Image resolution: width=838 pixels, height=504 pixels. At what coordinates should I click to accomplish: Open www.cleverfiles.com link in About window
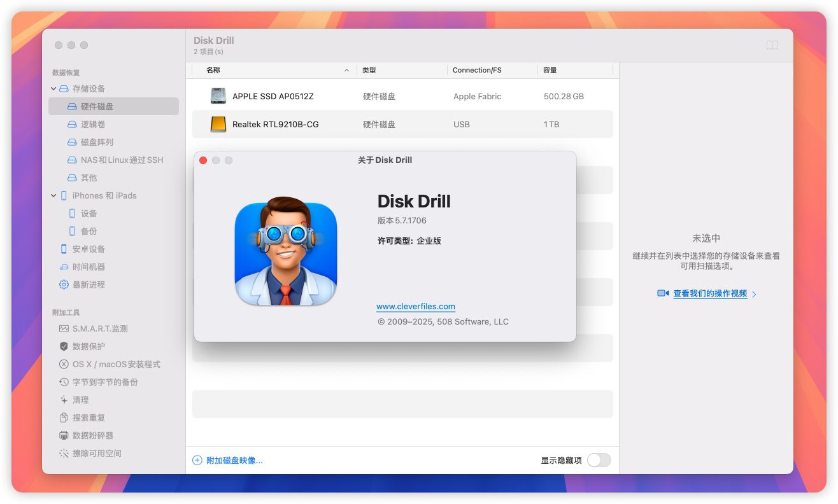click(416, 306)
